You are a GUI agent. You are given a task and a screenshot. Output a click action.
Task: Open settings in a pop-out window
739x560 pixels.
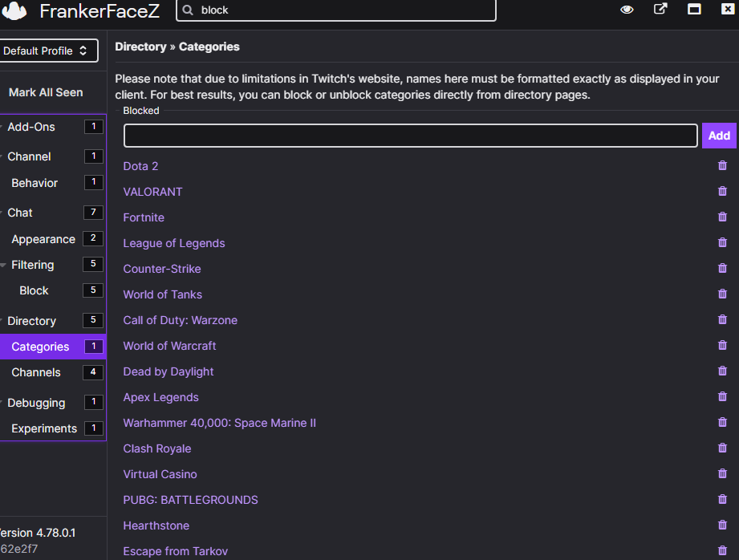[660, 10]
